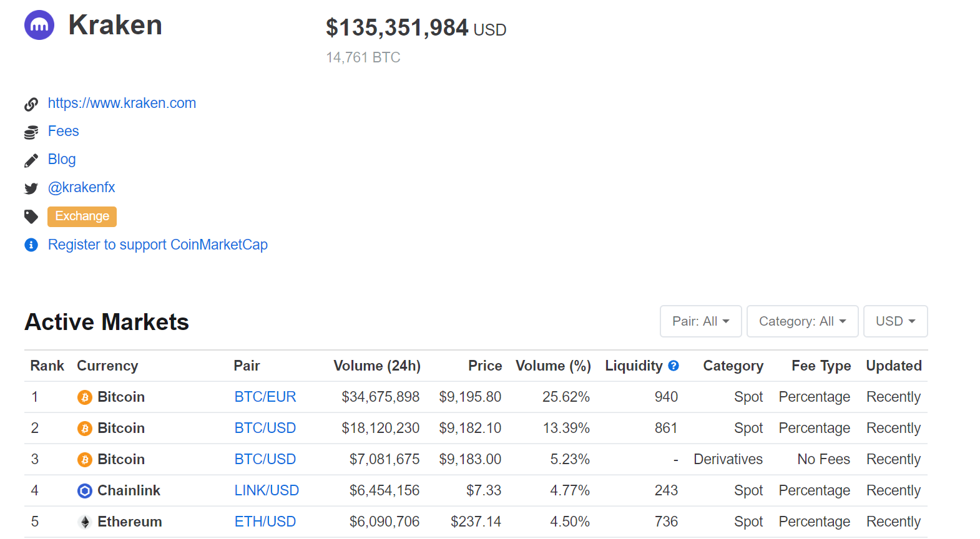Image resolution: width=980 pixels, height=539 pixels.
Task: Click the Kraken exchange title
Action: [115, 25]
